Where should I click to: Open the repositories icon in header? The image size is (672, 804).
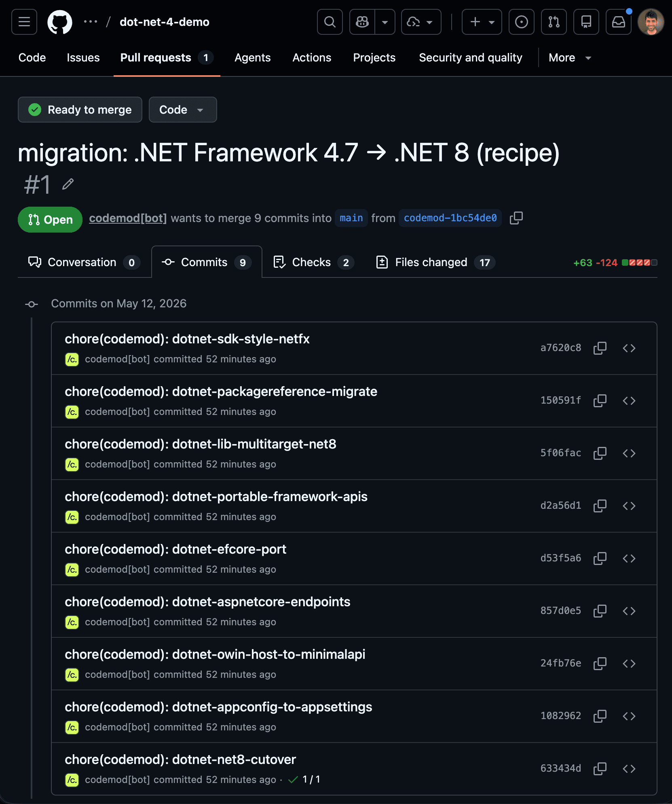[x=586, y=22]
